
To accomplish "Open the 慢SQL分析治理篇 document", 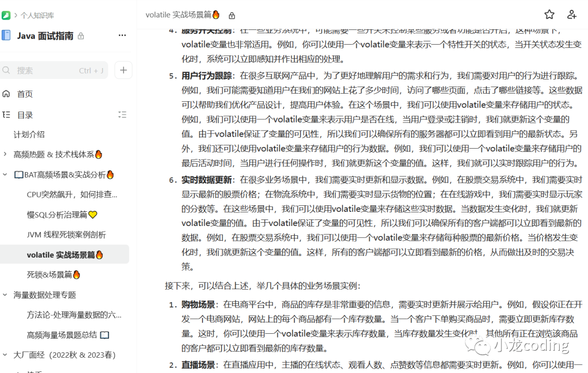I will point(60,213).
